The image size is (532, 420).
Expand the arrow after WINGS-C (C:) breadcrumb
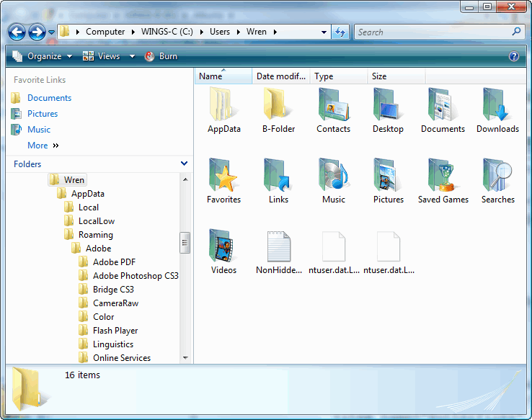click(x=202, y=32)
